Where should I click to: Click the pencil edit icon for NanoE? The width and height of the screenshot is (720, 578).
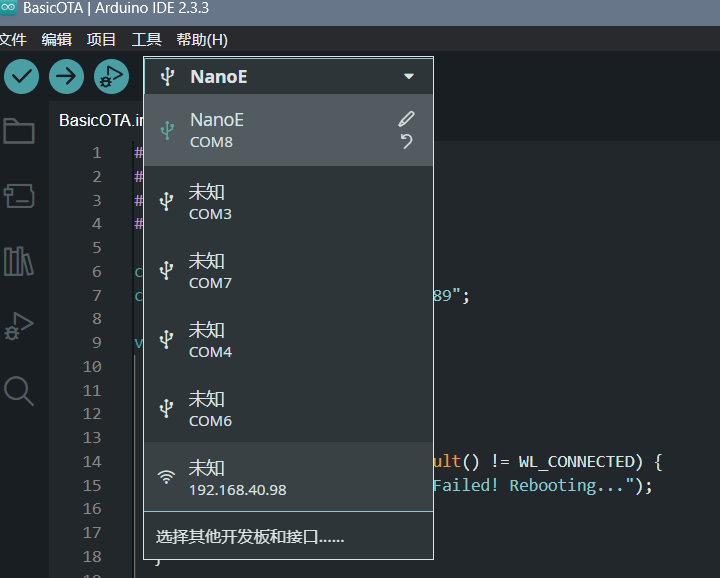[x=406, y=119]
